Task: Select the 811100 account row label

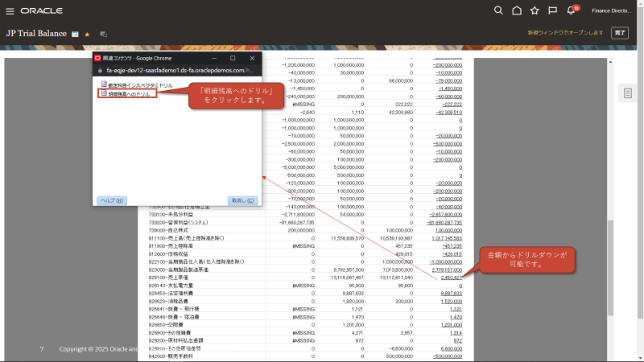Action: [x=186, y=238]
